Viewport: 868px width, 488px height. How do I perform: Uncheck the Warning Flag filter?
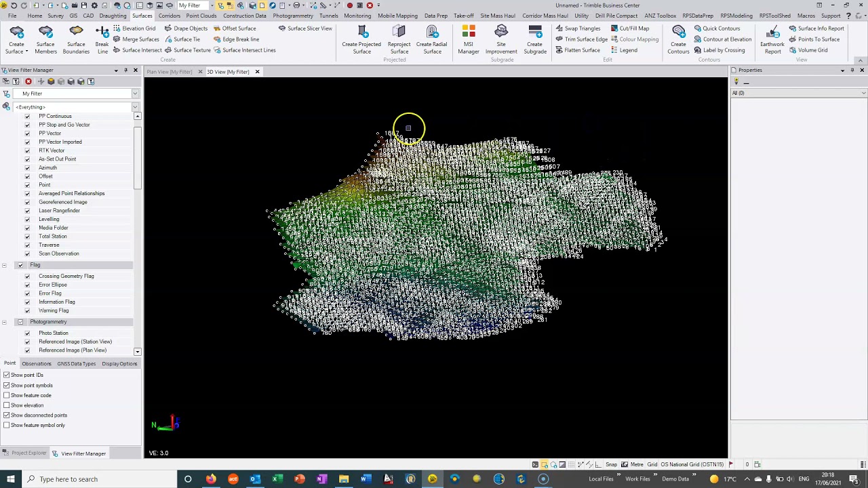point(27,310)
